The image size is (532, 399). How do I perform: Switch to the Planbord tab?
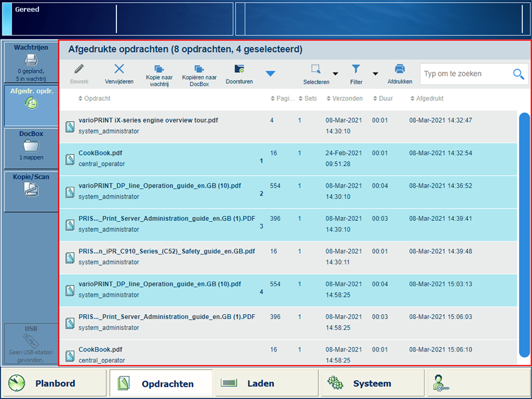point(54,384)
